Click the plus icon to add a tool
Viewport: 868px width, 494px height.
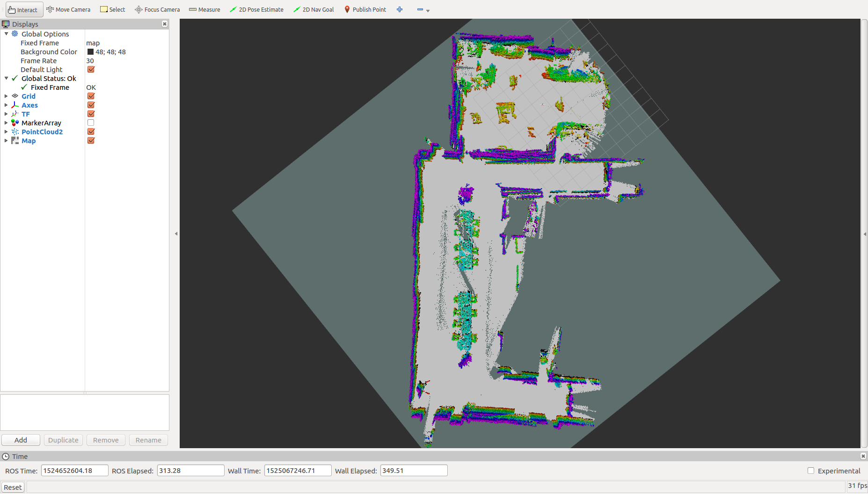coord(400,9)
